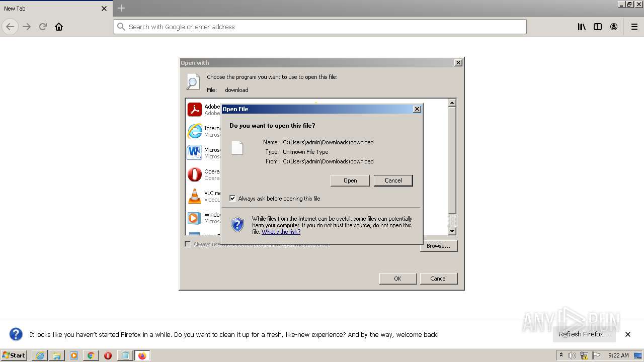644x362 pixels.
Task: Select Internet Explorer in program list
Action: (x=204, y=131)
